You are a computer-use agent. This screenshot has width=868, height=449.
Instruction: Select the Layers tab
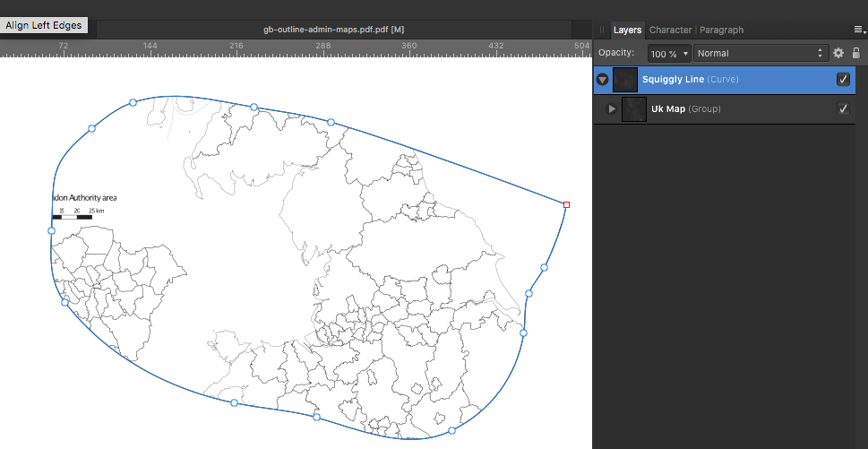627,30
